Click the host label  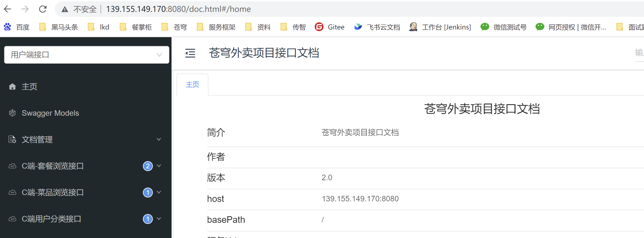tap(216, 199)
